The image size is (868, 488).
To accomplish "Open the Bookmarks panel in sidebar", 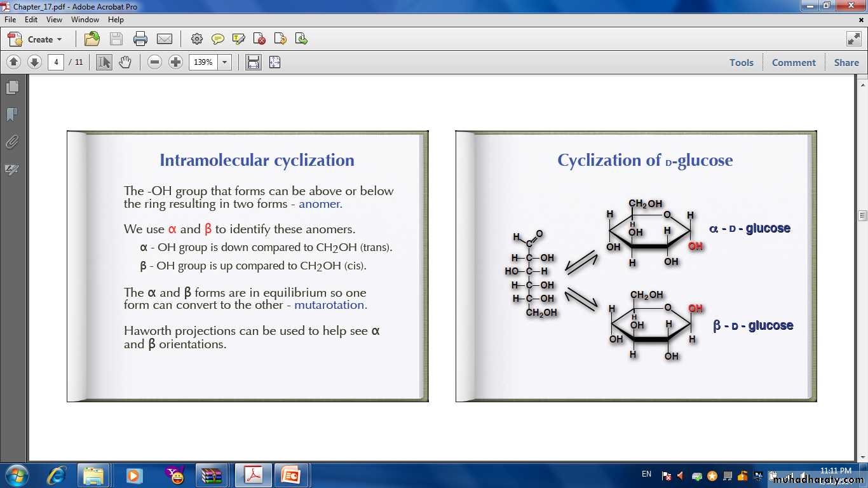I will click(12, 114).
